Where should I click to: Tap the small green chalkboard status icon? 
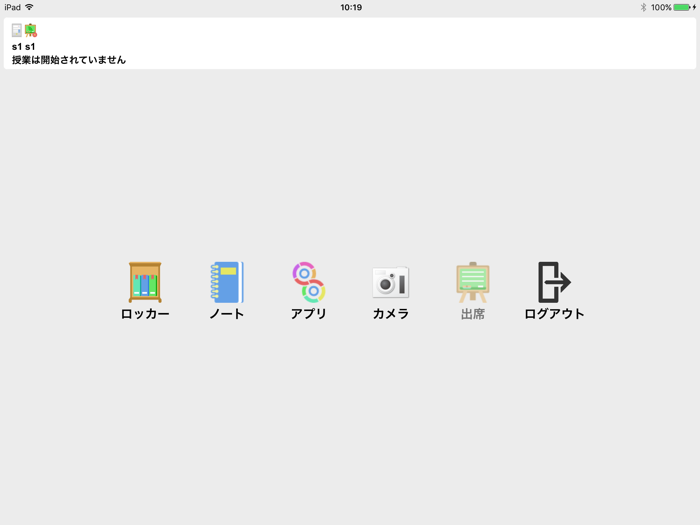pos(31,30)
